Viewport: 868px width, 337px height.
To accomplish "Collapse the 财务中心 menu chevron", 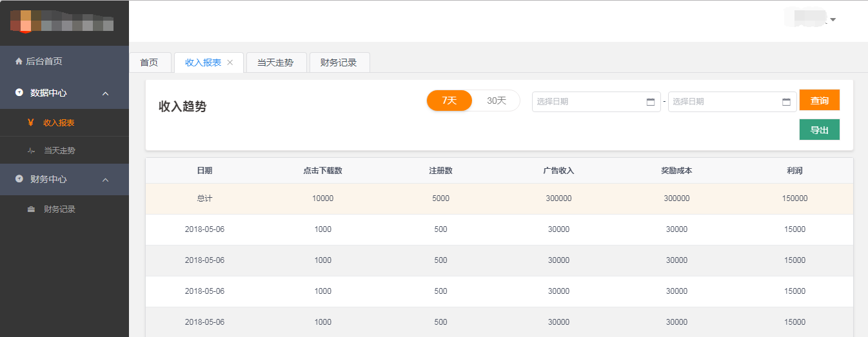I will pos(106,180).
